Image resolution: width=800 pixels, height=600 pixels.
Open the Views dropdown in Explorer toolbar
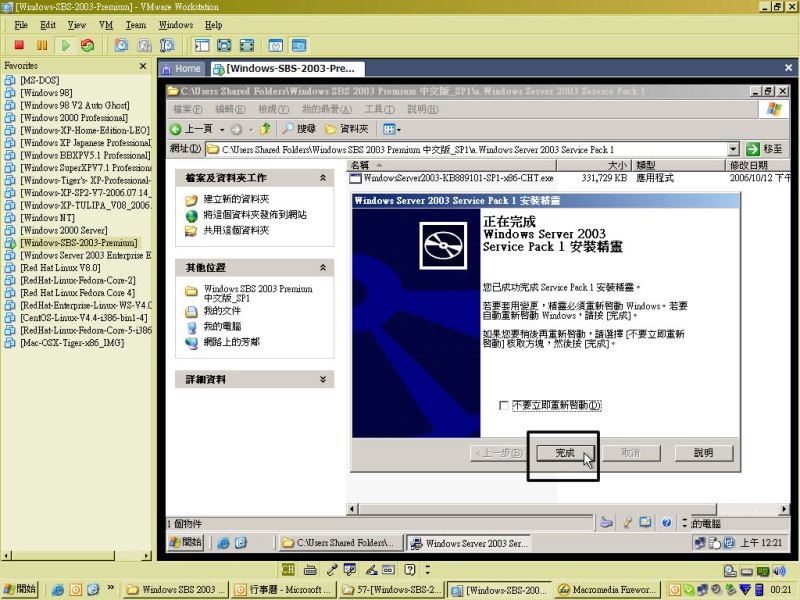coord(392,129)
